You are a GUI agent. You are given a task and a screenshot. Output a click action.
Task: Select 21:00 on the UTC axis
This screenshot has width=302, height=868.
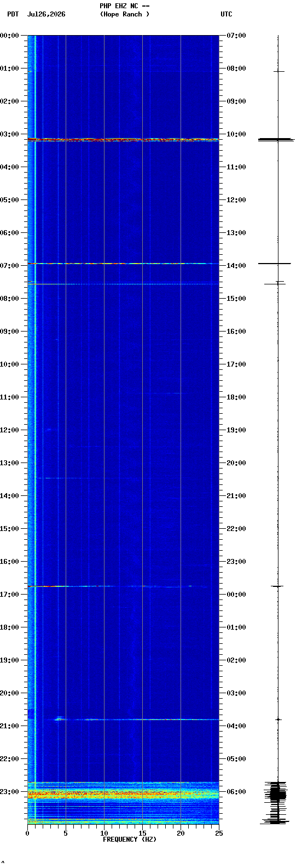point(236,496)
